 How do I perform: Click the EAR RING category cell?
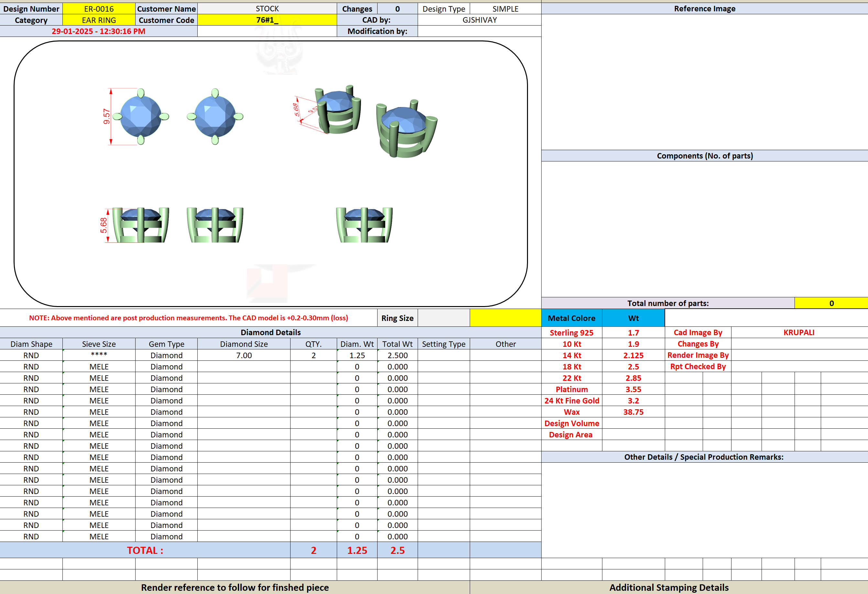(99, 20)
